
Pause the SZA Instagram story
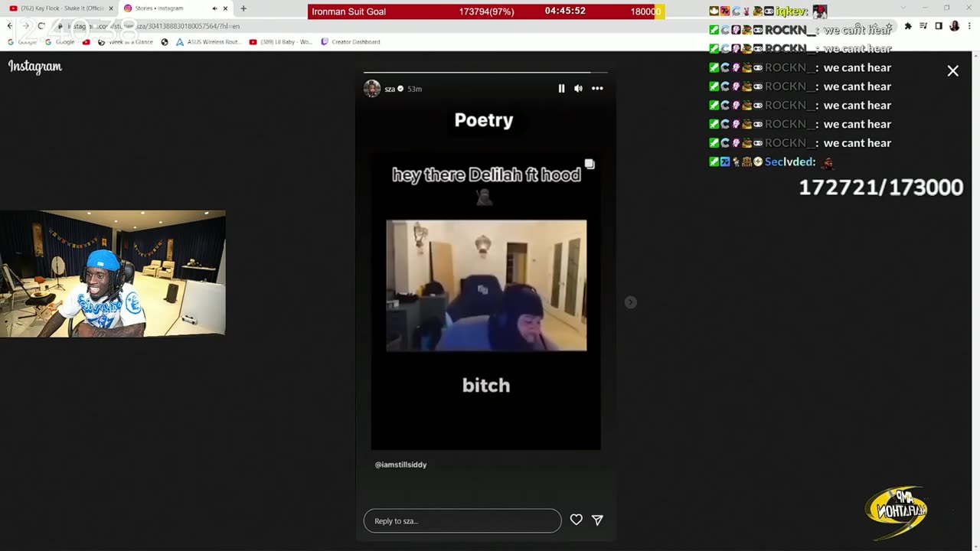coord(561,89)
